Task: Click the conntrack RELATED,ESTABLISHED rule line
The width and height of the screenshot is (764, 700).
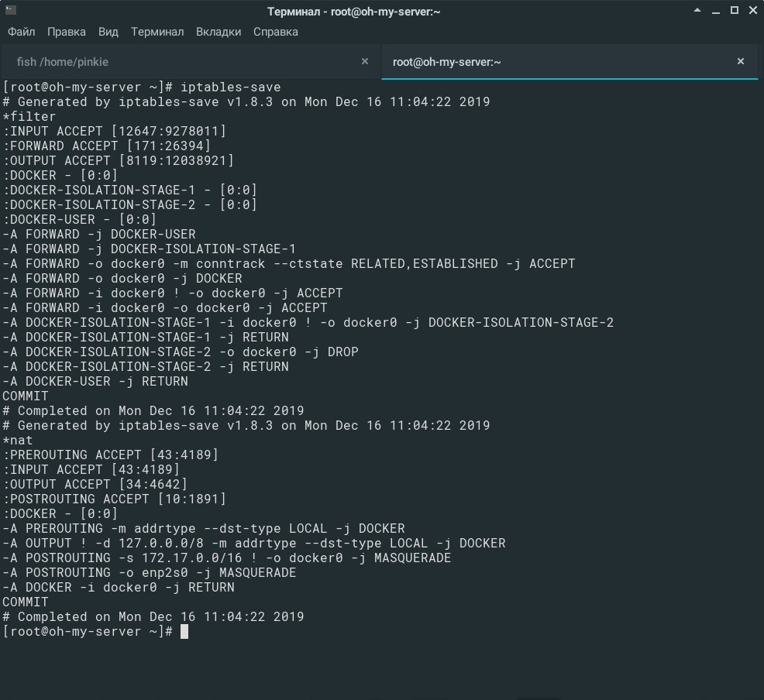Action: tap(289, 264)
